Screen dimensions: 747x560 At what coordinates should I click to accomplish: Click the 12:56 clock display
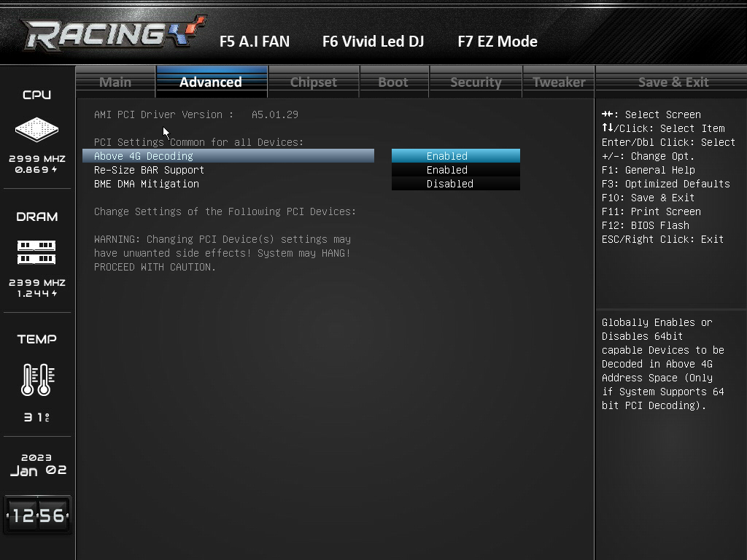click(38, 516)
